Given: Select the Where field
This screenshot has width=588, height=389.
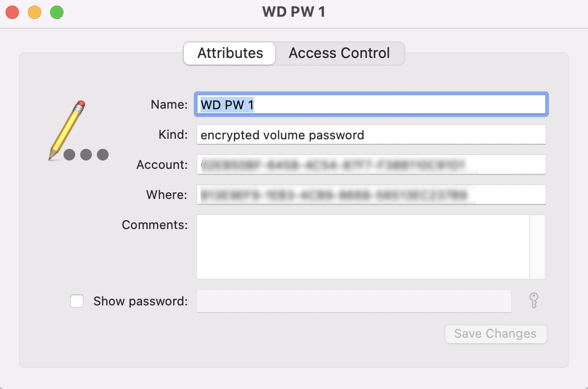Looking at the screenshot, I should click(371, 195).
